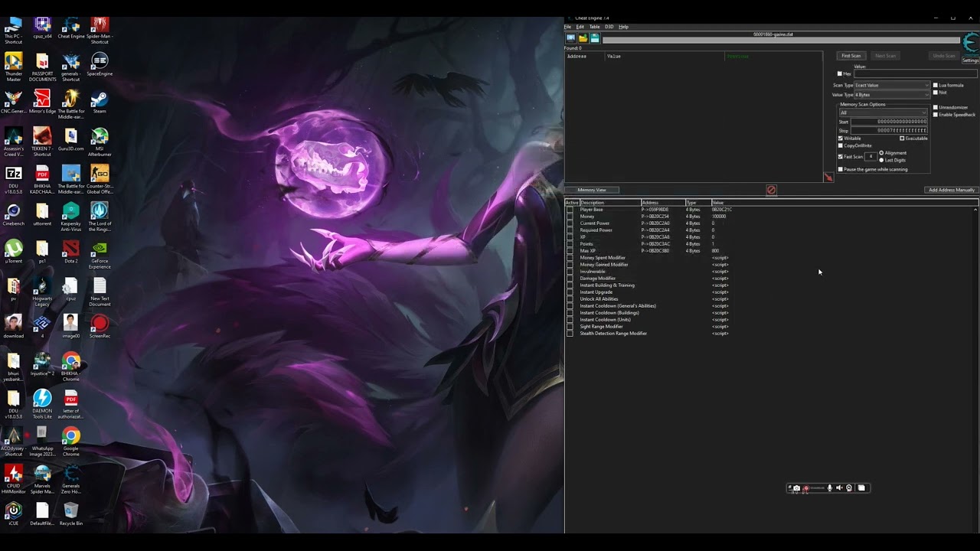
Task: Enable the Unrandomizer checkbox
Action: 936,107
